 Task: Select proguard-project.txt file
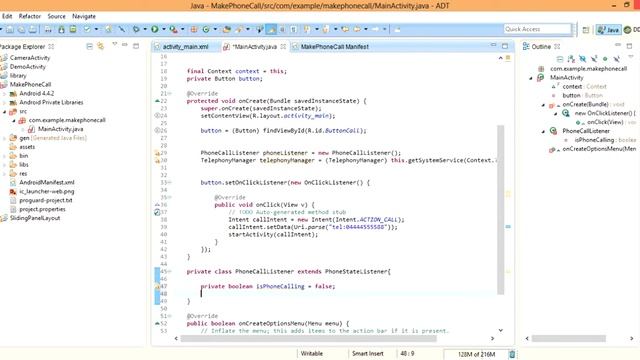[46, 200]
